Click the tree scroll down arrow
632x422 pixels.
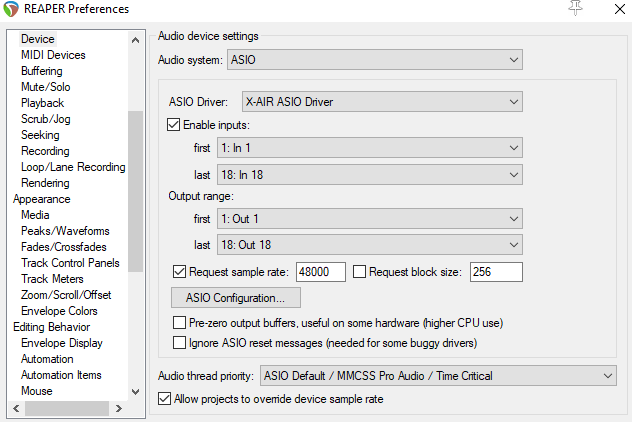tap(135, 391)
